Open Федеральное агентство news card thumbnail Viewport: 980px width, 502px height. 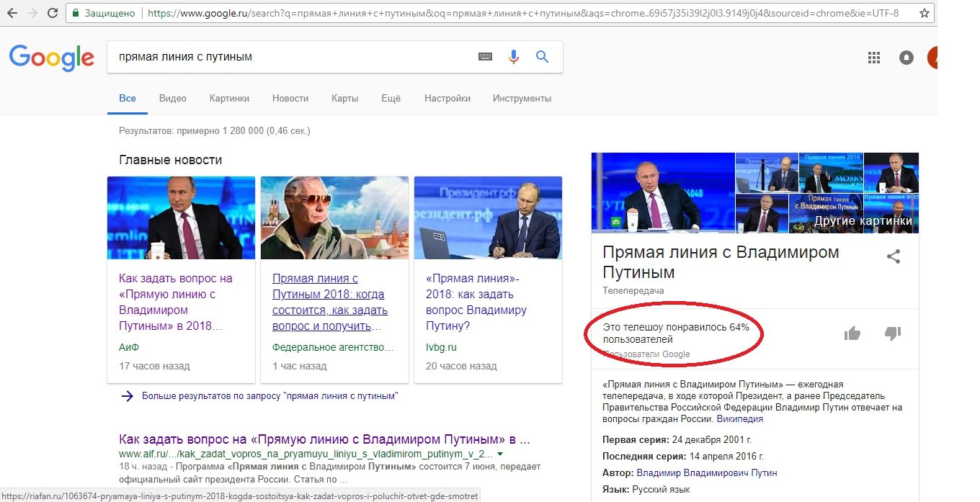point(334,218)
